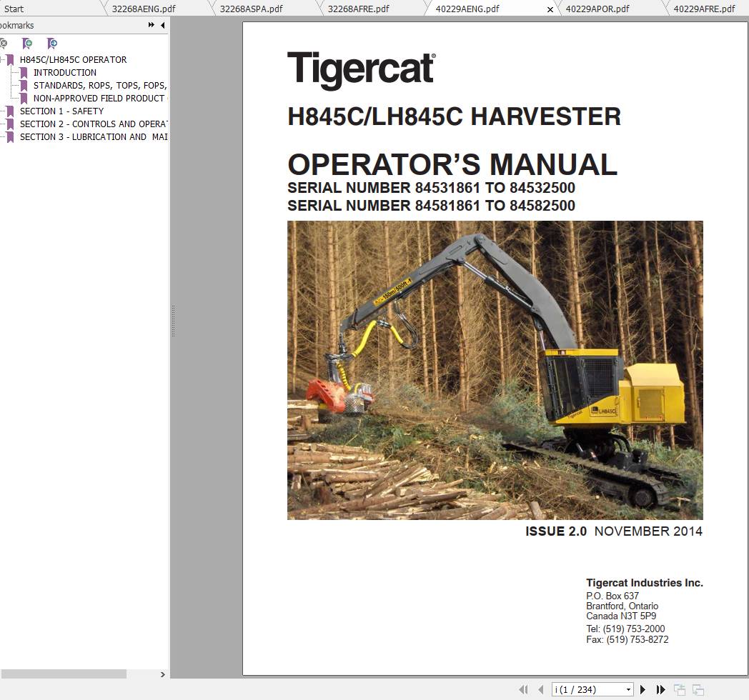Type a page number in the page field

586,689
